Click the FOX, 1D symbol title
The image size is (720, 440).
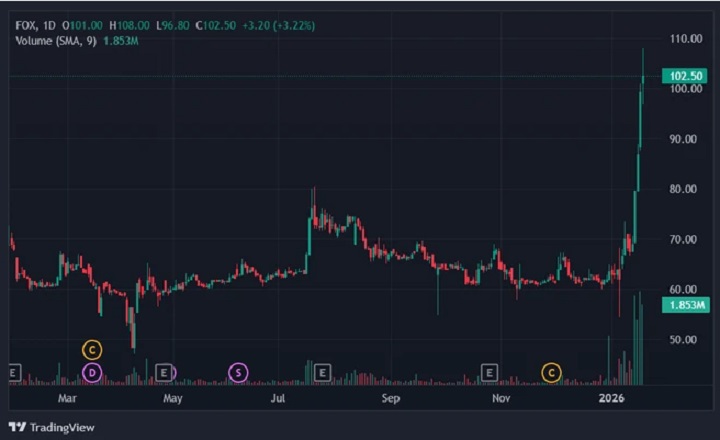point(35,25)
